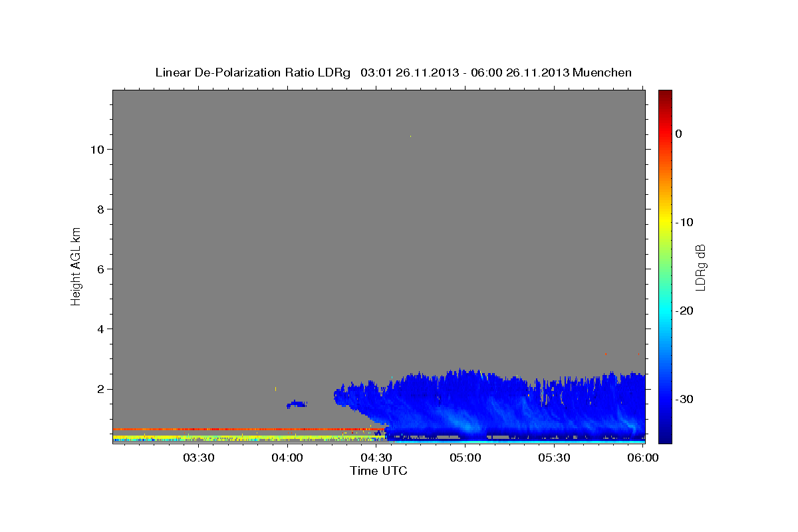Click the small isolated blue cloud near 04:00

coord(297,404)
